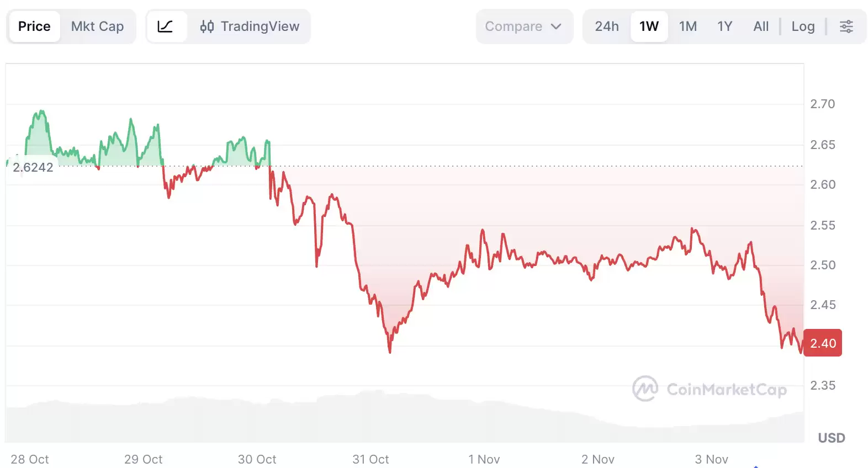Toggle the Log scale option
Screen dimensions: 868x468
(803, 26)
